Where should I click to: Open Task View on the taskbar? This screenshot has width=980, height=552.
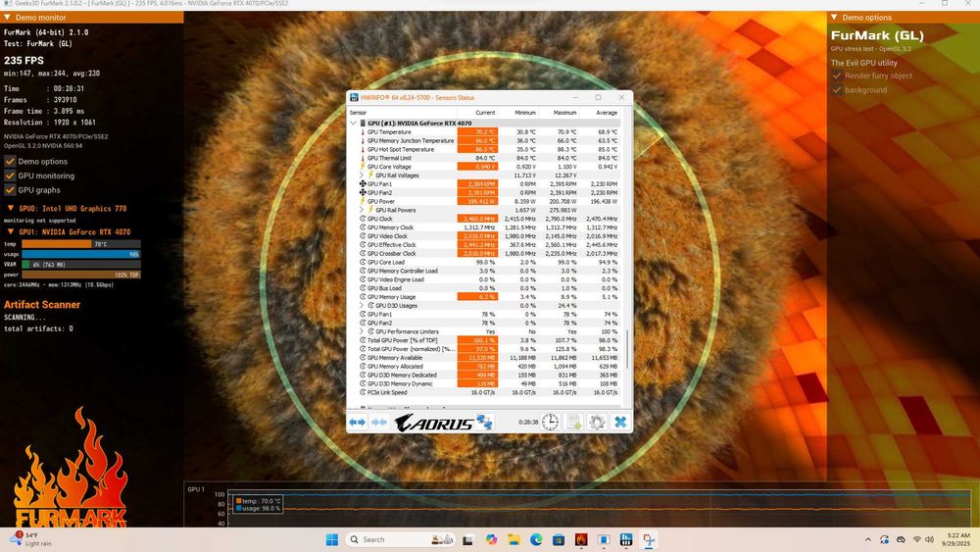(467, 539)
